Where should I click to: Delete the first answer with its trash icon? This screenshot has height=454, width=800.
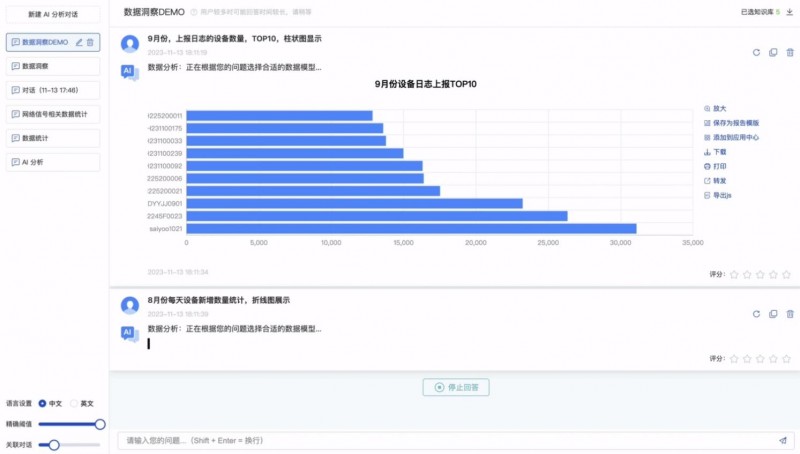(x=789, y=52)
